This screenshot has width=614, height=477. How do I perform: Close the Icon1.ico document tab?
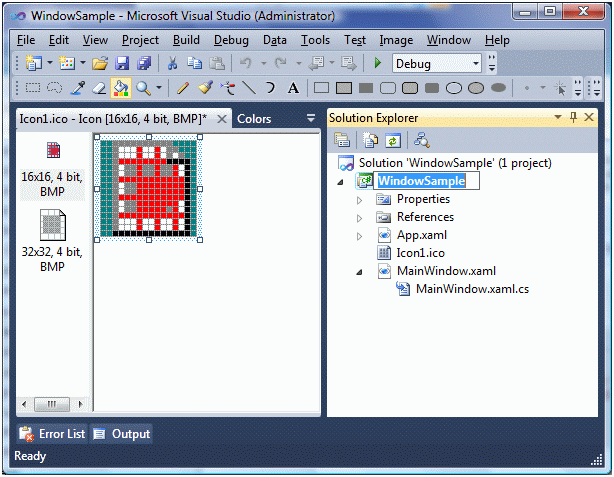pos(222,119)
